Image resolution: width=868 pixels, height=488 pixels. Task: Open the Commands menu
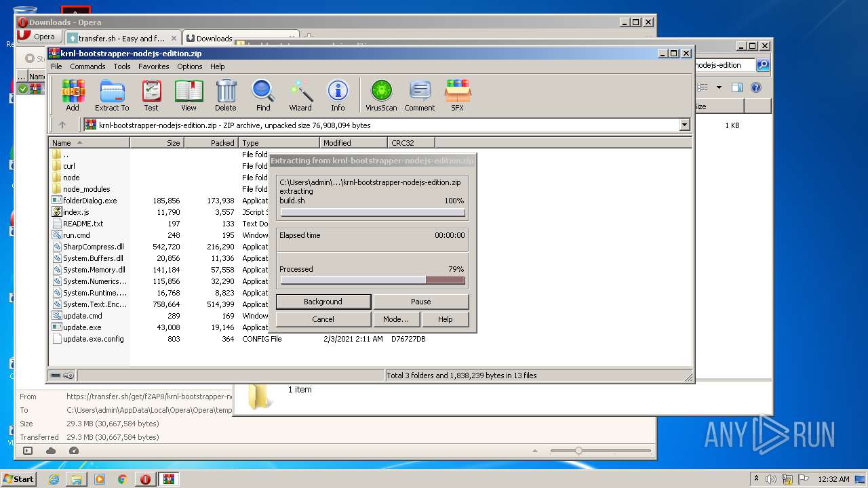pos(87,66)
